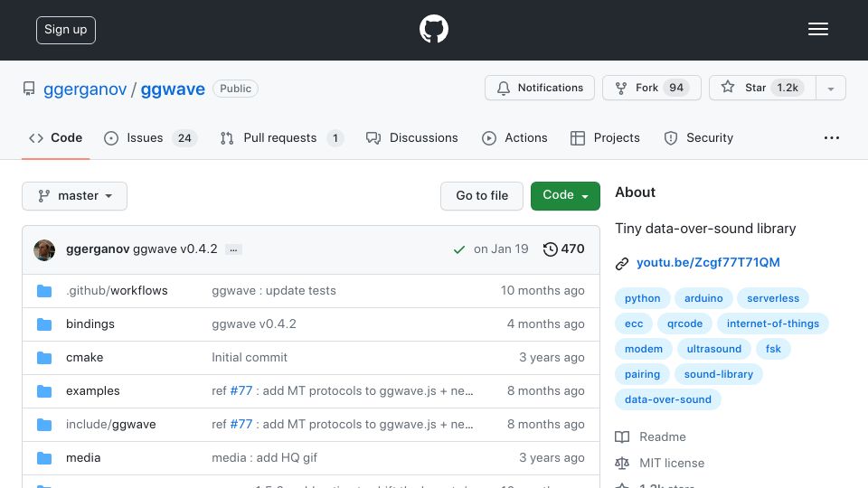Switch to the Code tab
This screenshot has height=488, width=868.
point(55,137)
